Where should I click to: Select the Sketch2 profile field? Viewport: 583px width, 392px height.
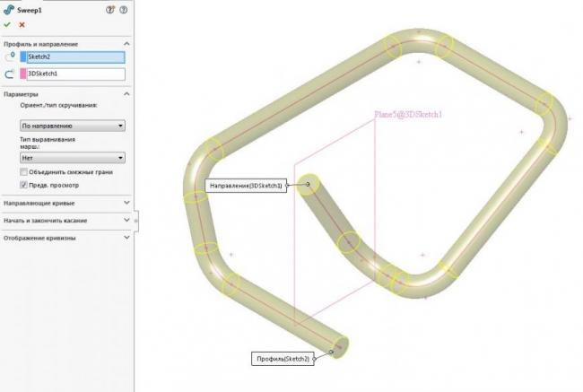(x=76, y=57)
